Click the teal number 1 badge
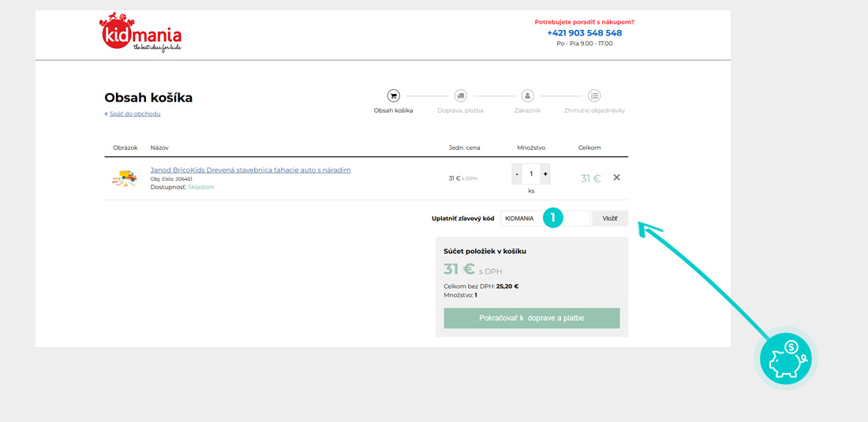This screenshot has height=422, width=868. [553, 218]
